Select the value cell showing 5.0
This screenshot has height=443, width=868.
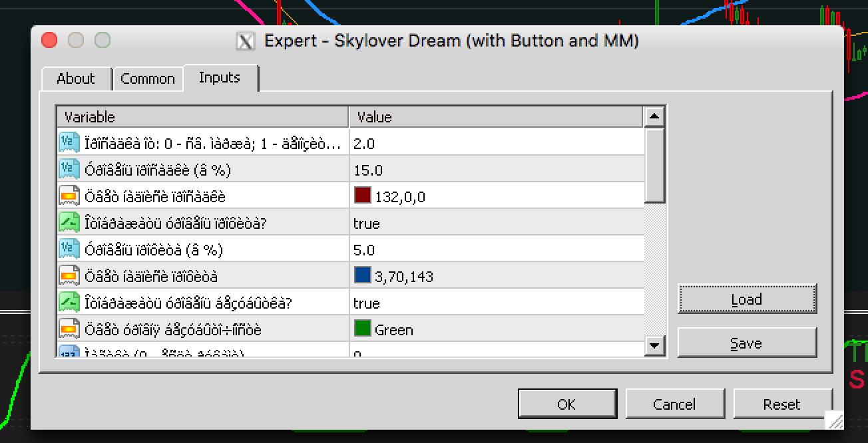tap(497, 249)
